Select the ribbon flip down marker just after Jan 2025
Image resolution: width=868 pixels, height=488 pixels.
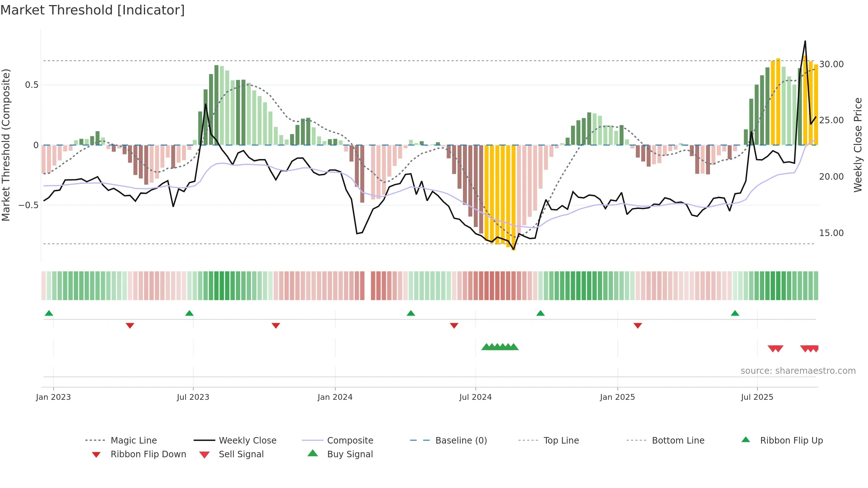638,325
